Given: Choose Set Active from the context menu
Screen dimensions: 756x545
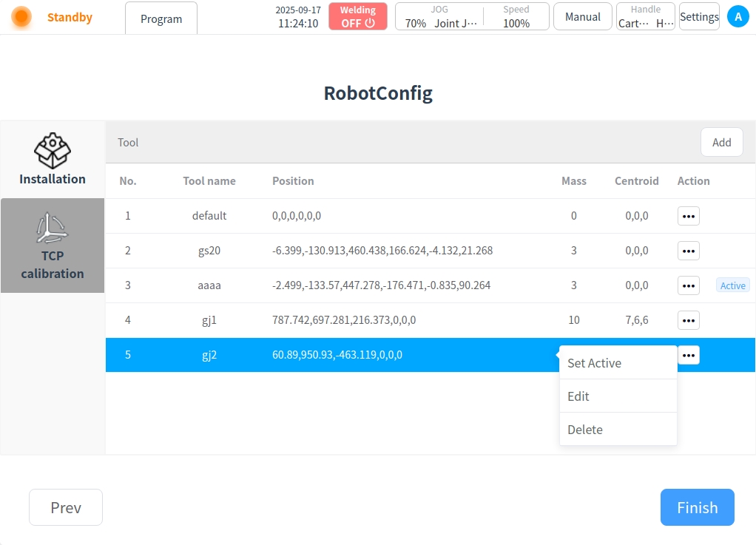Looking at the screenshot, I should (x=594, y=363).
